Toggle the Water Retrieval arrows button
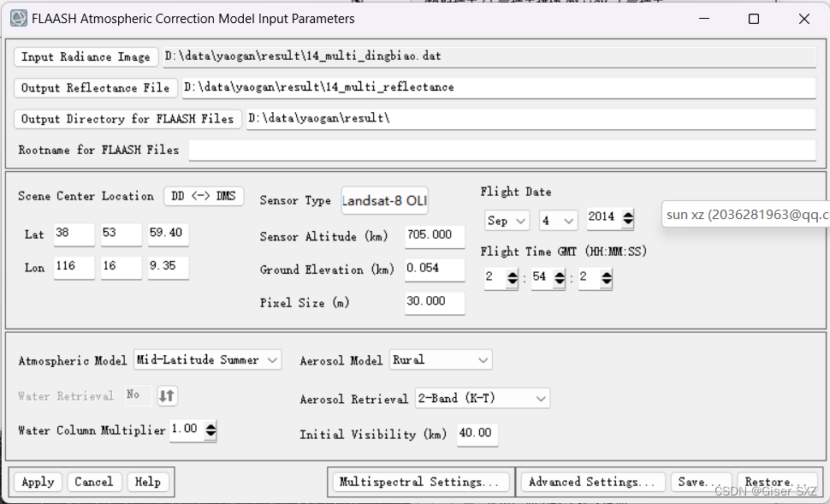Screen dimensions: 830x504 point(167,396)
